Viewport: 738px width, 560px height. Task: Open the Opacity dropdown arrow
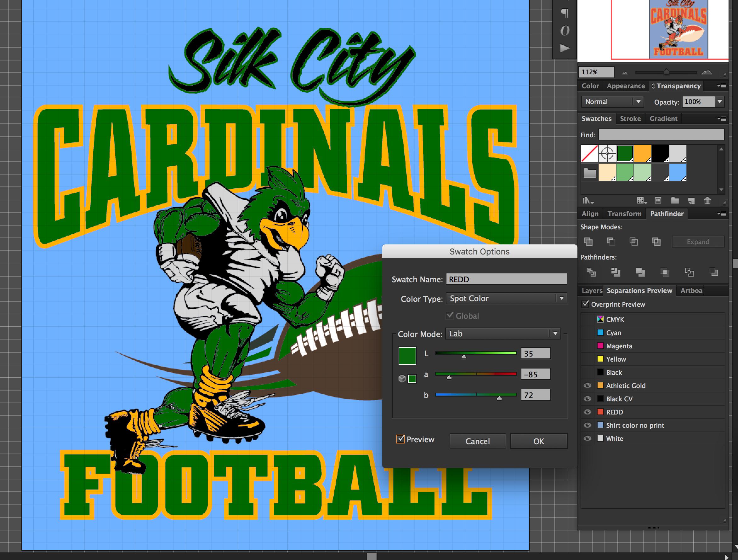(x=720, y=101)
